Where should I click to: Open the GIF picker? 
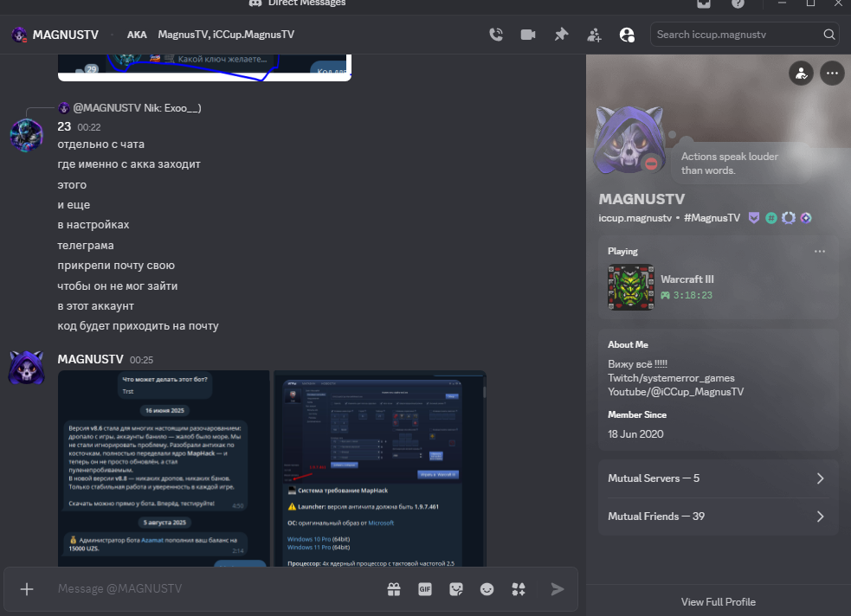point(425,589)
